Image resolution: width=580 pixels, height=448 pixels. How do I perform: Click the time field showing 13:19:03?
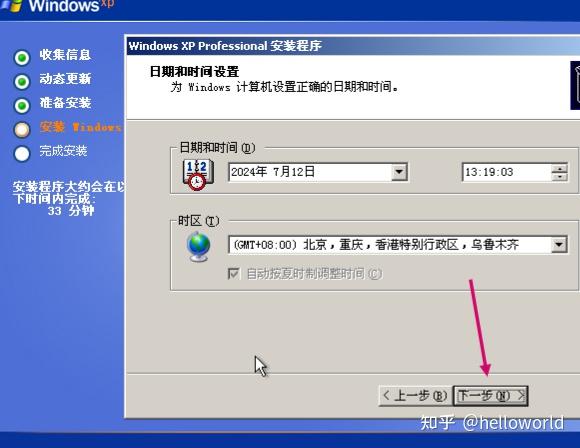click(507, 172)
